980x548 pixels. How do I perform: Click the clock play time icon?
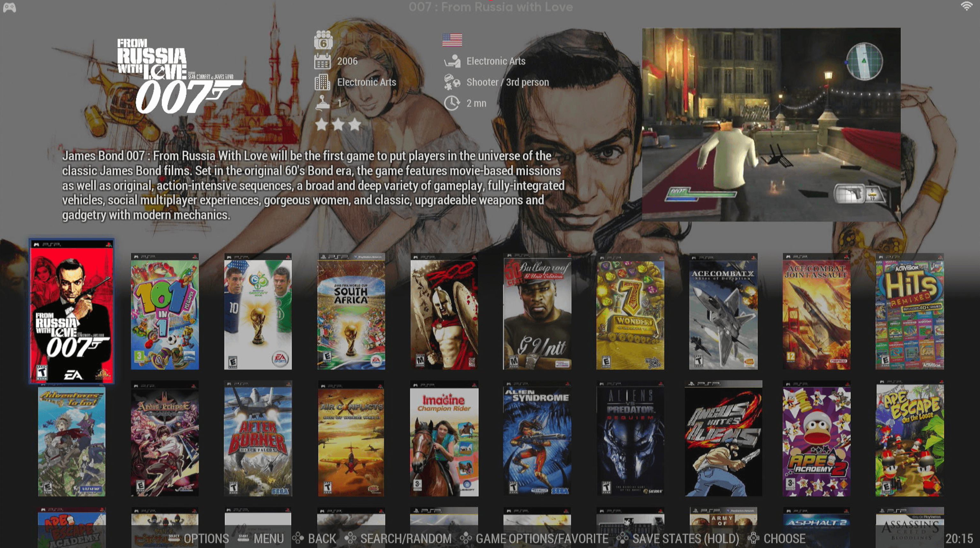[452, 103]
